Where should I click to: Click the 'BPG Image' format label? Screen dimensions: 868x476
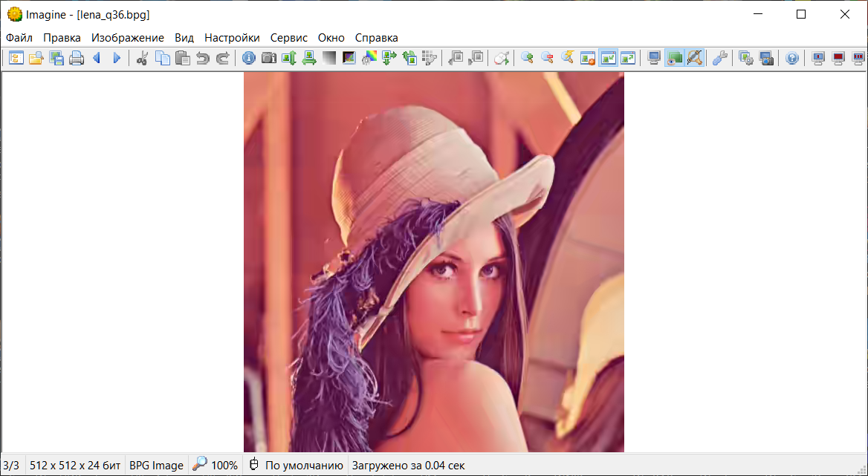(x=156, y=466)
